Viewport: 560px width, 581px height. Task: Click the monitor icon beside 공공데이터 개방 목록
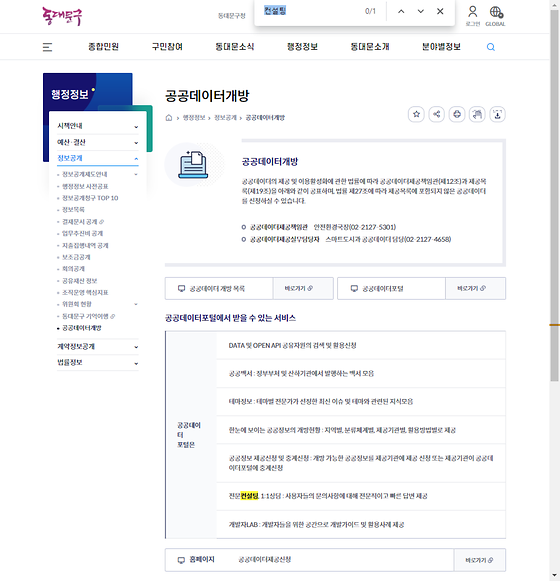pyautogui.click(x=181, y=288)
